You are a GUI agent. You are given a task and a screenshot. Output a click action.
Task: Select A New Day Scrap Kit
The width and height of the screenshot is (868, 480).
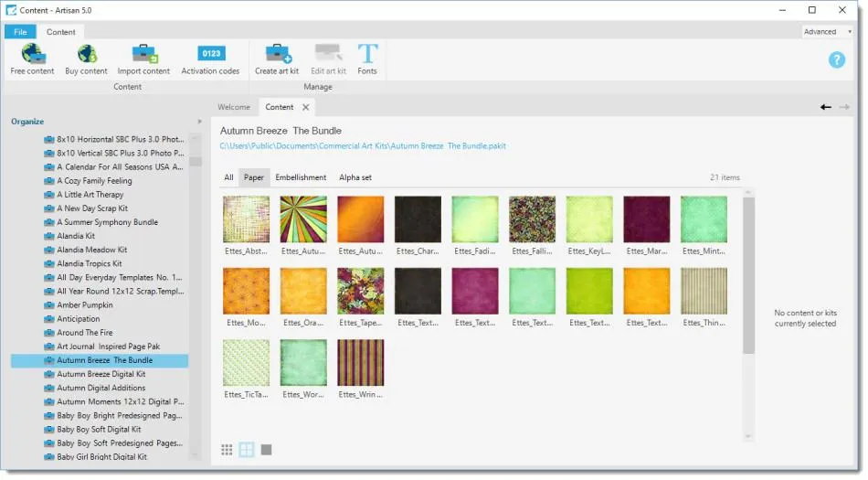point(92,208)
